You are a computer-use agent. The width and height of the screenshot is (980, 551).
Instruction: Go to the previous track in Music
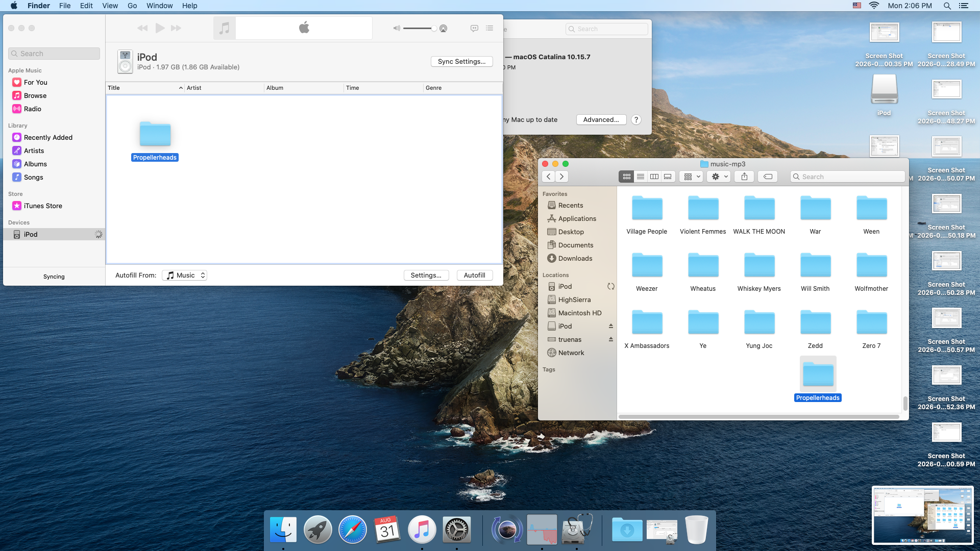(142, 28)
